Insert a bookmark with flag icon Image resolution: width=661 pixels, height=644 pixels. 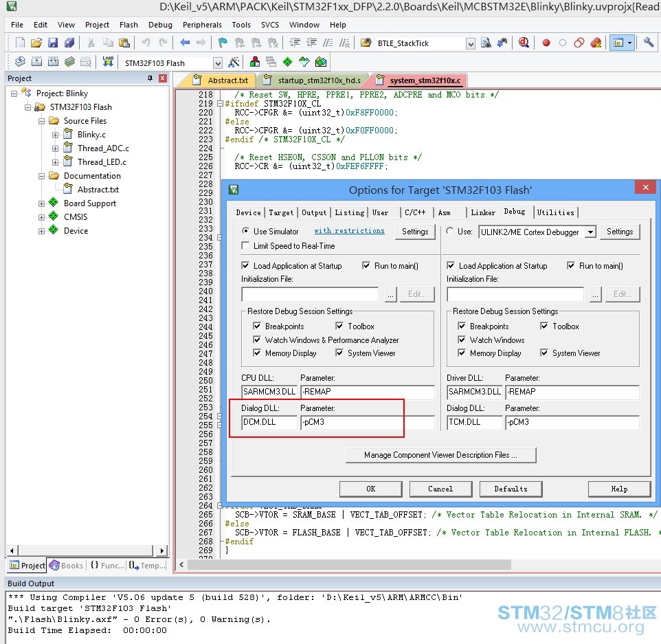coord(223,43)
